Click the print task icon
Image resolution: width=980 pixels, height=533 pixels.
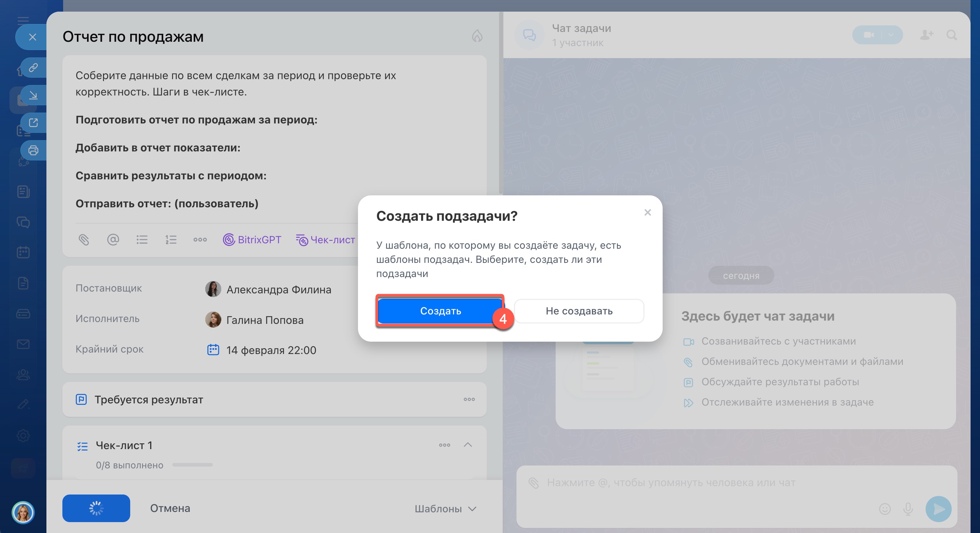[x=33, y=150]
